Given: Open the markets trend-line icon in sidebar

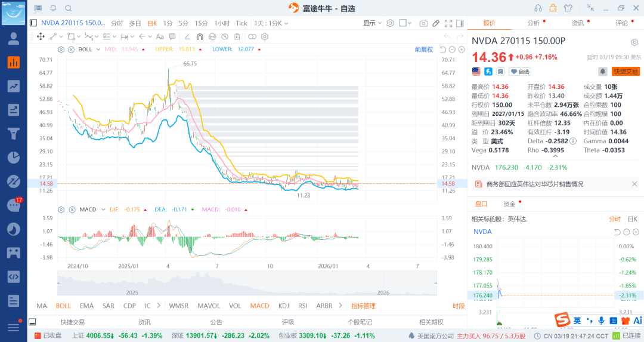Looking at the screenshot, I should point(14,87).
